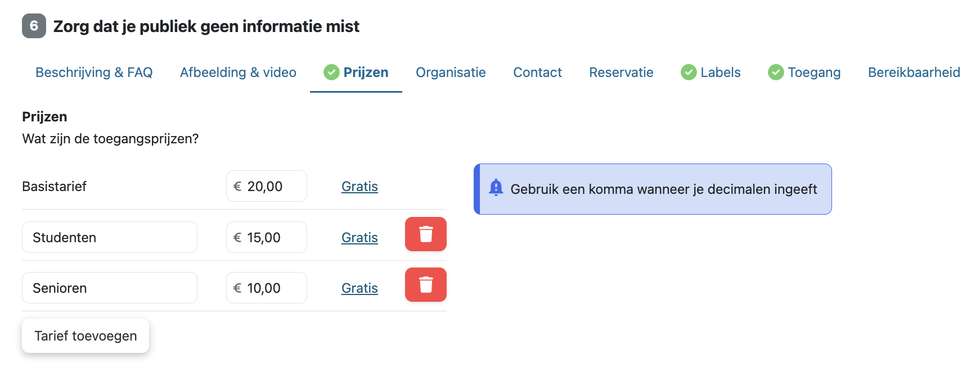Go to the Contact tab

click(537, 72)
